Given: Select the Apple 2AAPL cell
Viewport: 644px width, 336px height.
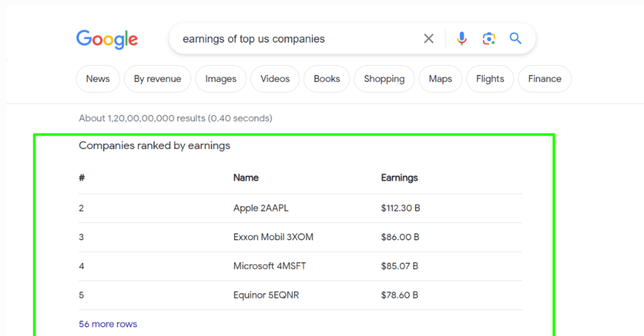Looking at the screenshot, I should pos(261,209).
